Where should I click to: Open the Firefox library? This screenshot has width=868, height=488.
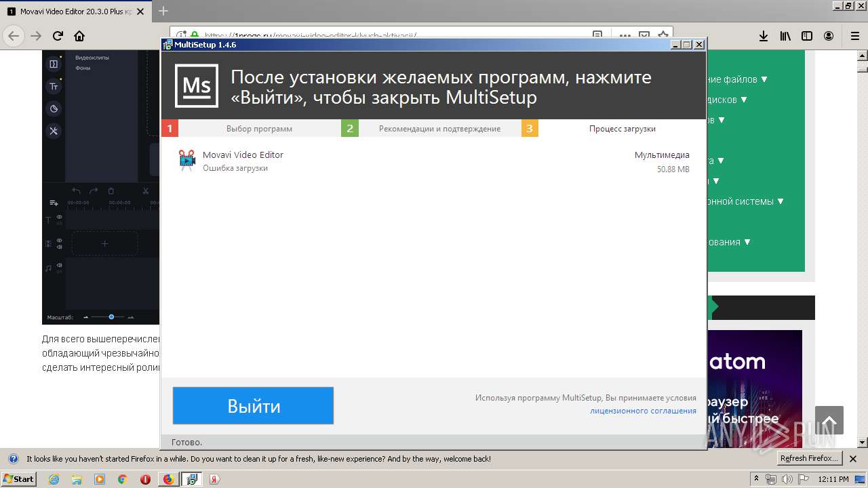[x=785, y=36]
